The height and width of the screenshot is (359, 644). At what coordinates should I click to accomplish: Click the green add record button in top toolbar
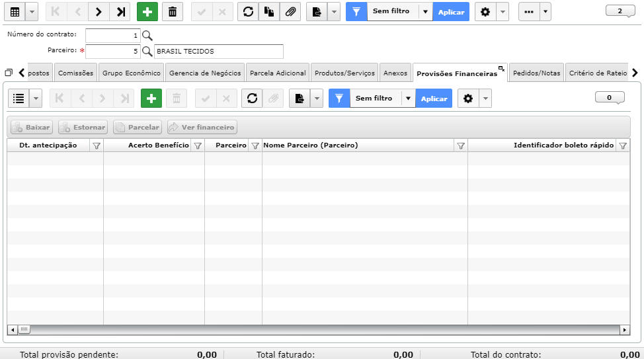[147, 12]
